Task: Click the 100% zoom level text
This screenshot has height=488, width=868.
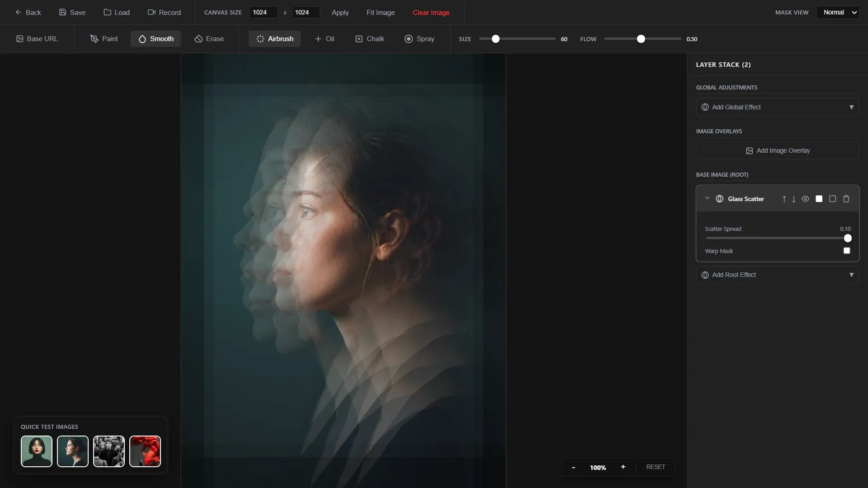Action: [598, 468]
